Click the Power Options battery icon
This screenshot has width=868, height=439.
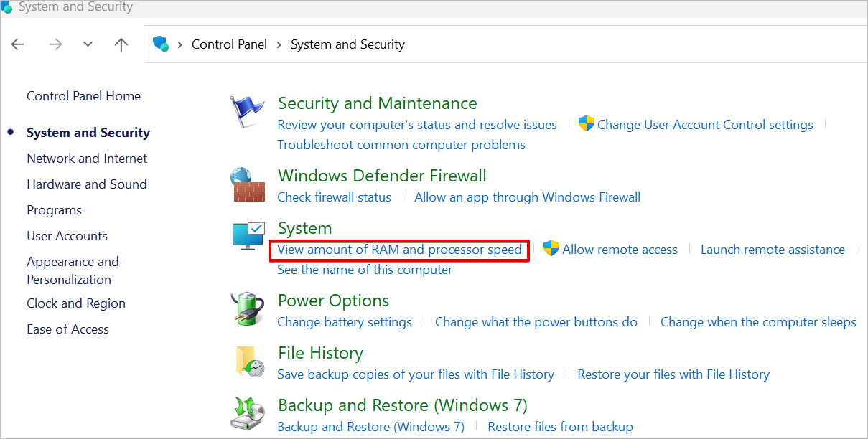click(247, 309)
